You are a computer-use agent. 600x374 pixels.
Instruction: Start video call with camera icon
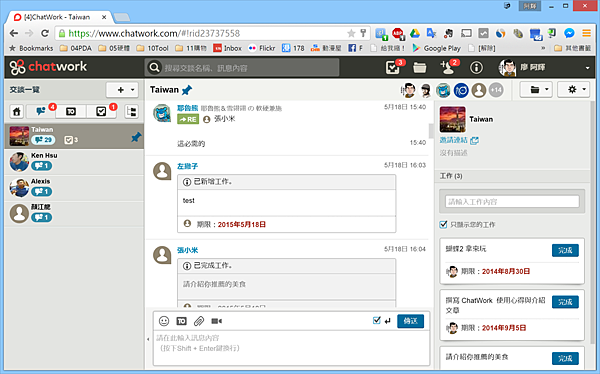216,321
